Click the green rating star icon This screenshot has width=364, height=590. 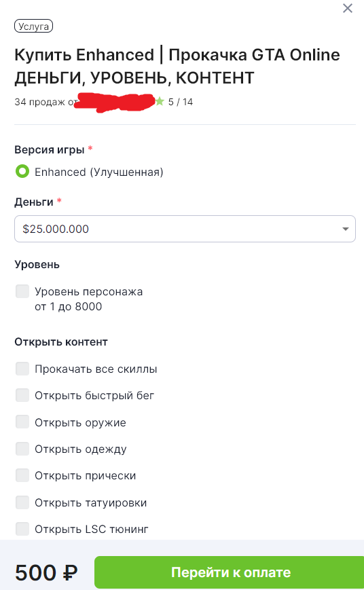[x=160, y=101]
